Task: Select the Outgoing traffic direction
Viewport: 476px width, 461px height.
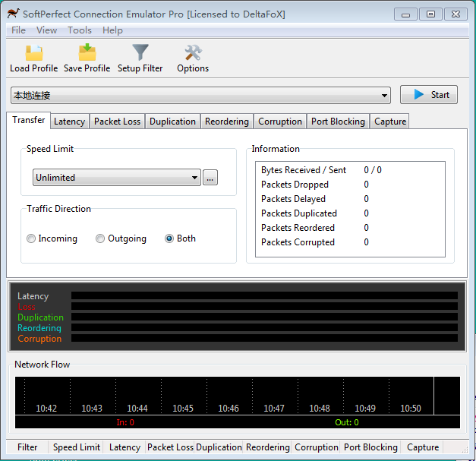Action: 100,238
